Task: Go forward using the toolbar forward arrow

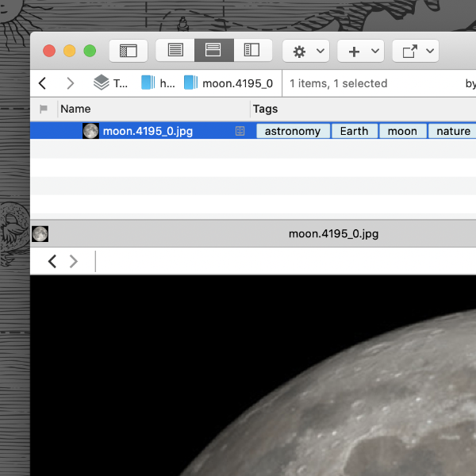Action: click(70, 83)
